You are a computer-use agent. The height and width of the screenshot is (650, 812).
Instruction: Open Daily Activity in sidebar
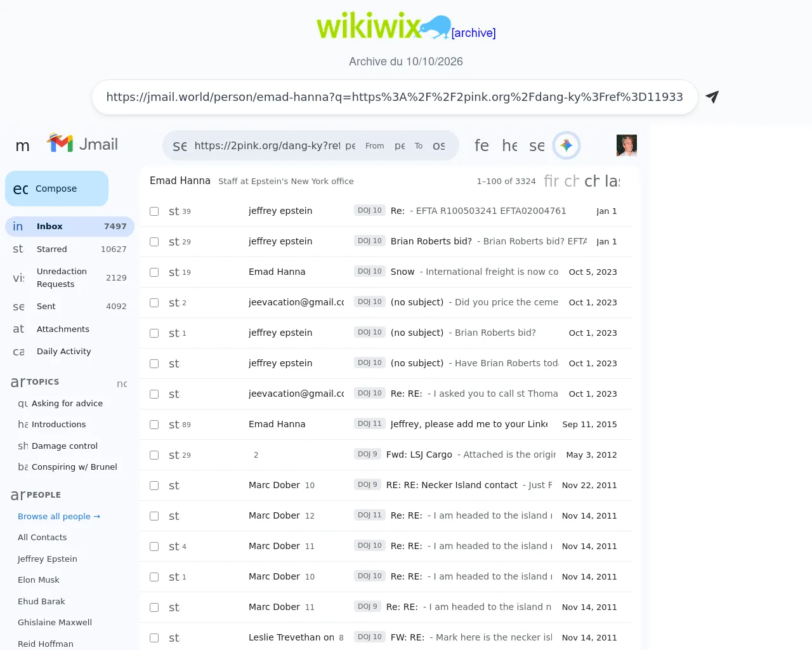click(70, 352)
